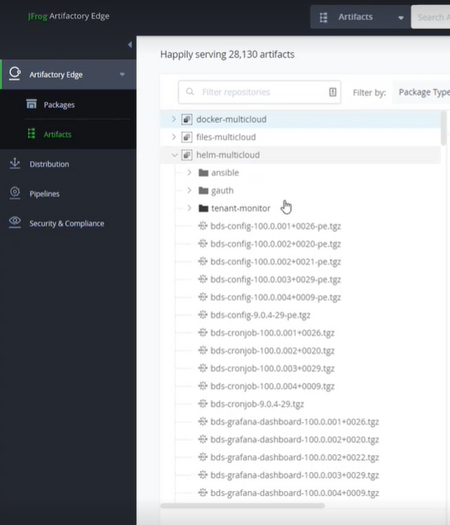450x525 pixels.
Task: Open the Package Type filter dropdown
Action: (x=422, y=92)
